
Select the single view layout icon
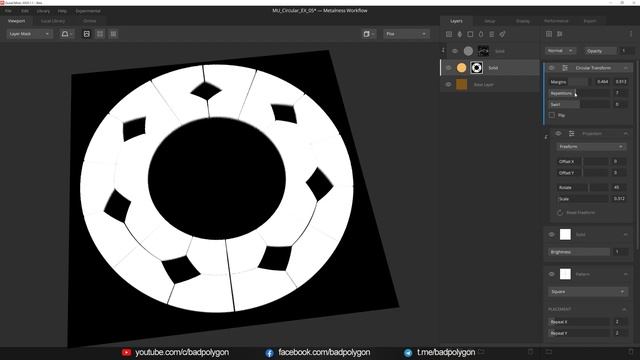[x=87, y=34]
